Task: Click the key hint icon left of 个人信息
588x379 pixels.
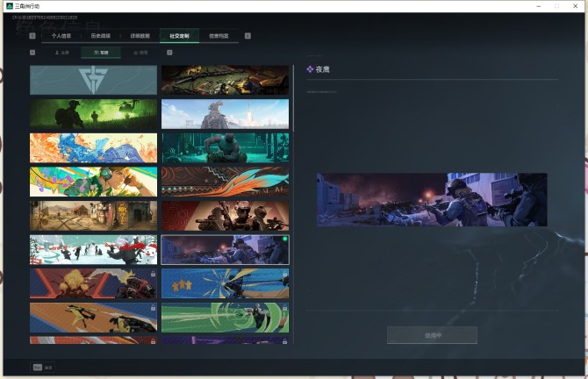Action: point(32,36)
